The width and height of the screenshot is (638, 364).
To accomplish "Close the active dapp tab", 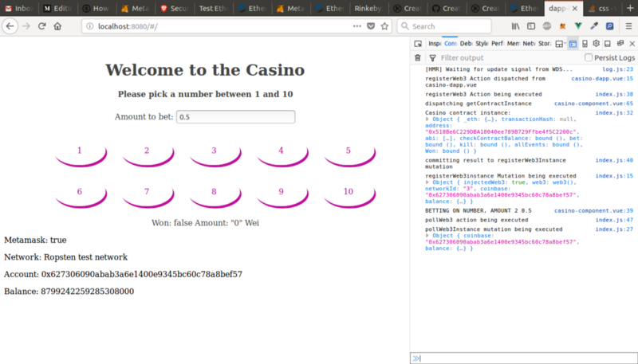I will point(574,8).
